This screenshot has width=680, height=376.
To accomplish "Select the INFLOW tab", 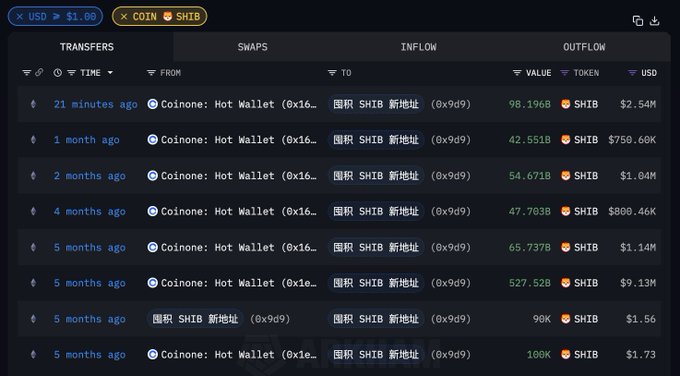I will 418,47.
